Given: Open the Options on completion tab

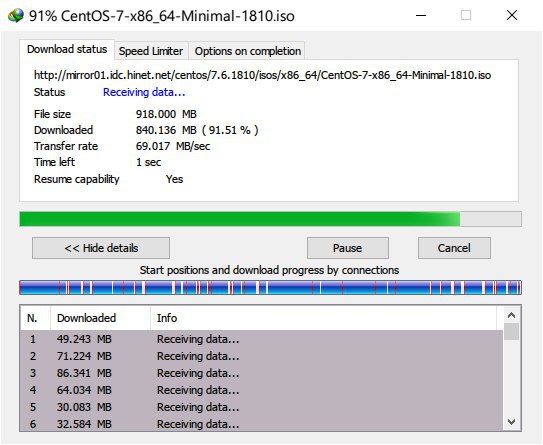Looking at the screenshot, I should pyautogui.click(x=247, y=51).
